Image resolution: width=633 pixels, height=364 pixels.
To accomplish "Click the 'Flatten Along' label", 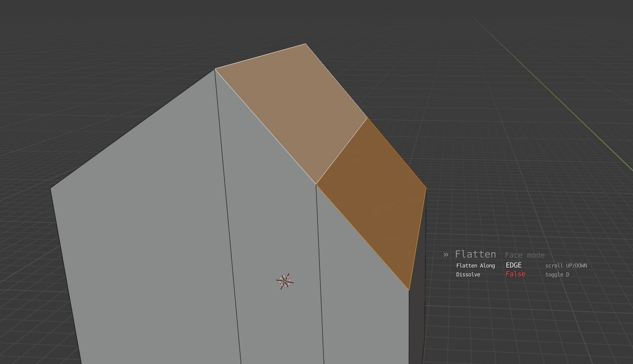I will tap(475, 266).
